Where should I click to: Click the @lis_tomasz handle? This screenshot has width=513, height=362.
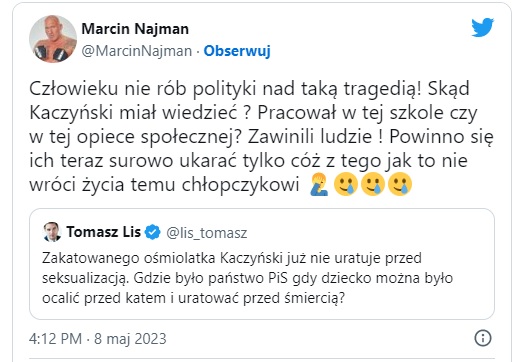click(x=207, y=233)
